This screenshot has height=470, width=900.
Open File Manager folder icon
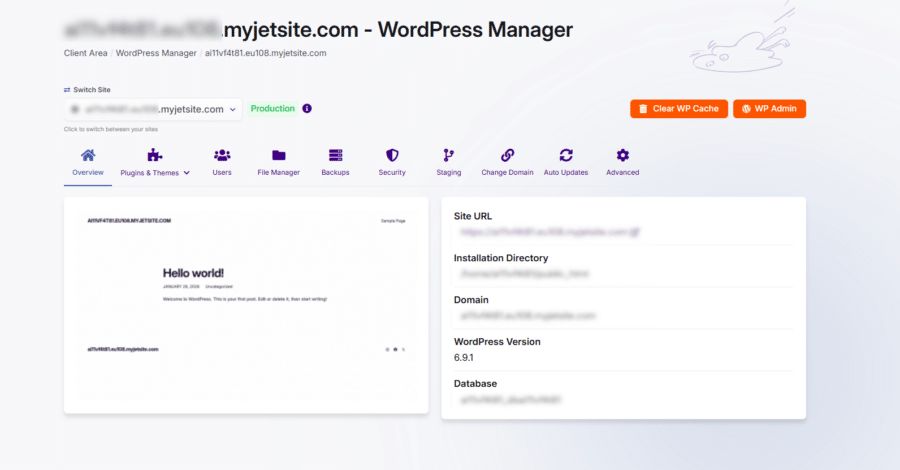278,155
